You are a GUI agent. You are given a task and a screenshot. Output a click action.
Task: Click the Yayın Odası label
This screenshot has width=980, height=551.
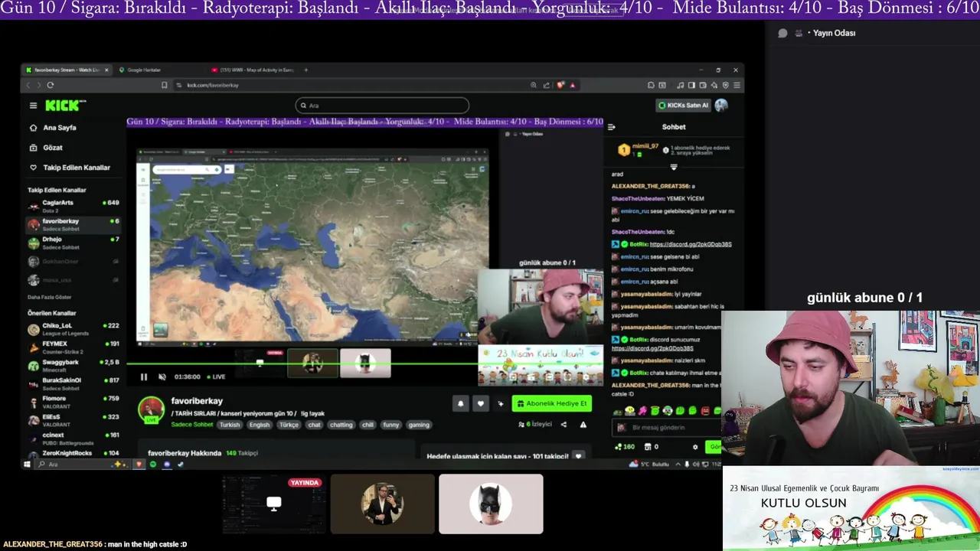[x=834, y=33]
